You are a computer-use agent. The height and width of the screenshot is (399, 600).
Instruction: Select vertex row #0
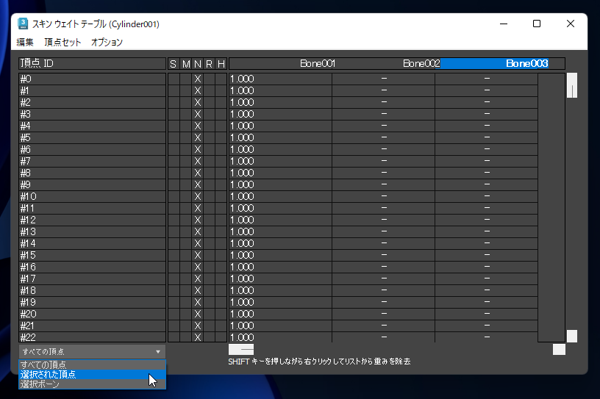pos(92,79)
